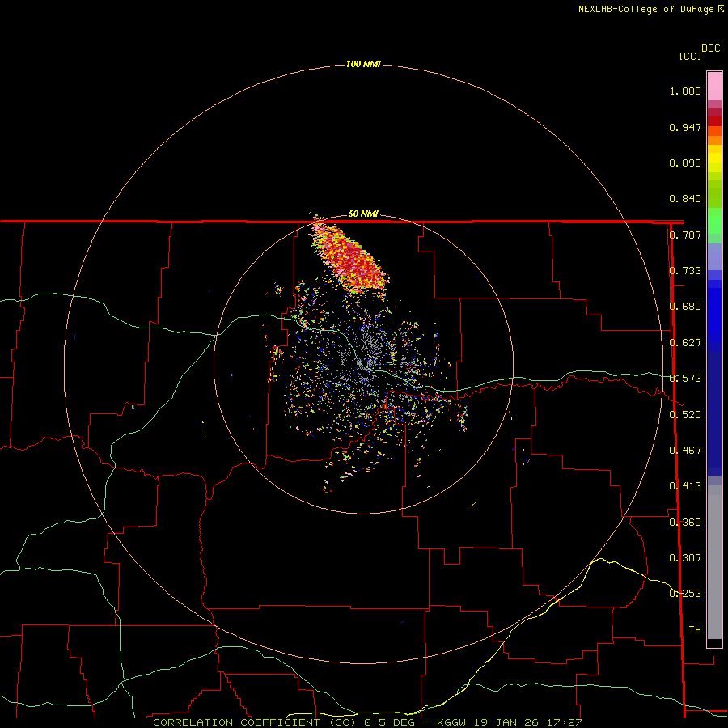
Task: Click the dense red-orange echo cluster north of the radar
Action: (352, 258)
